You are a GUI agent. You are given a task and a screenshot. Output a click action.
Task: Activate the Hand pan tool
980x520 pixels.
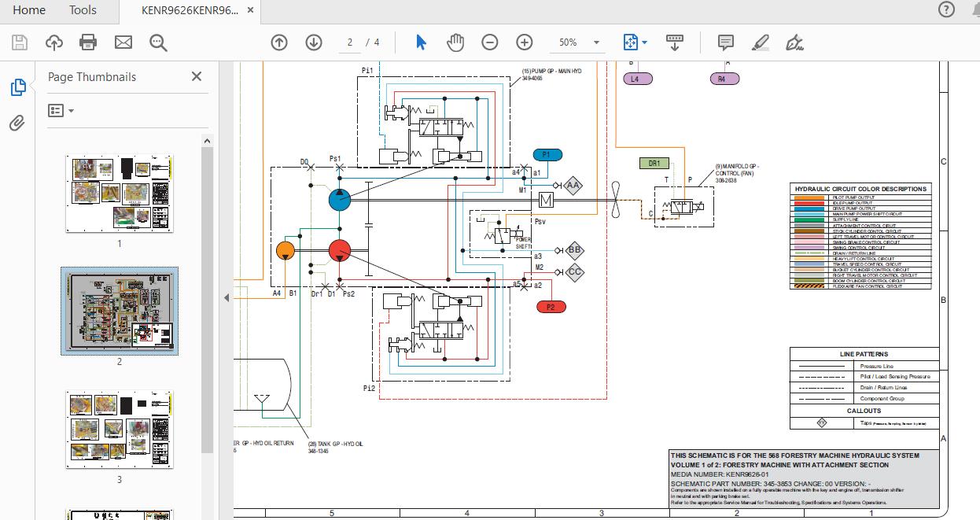455,42
